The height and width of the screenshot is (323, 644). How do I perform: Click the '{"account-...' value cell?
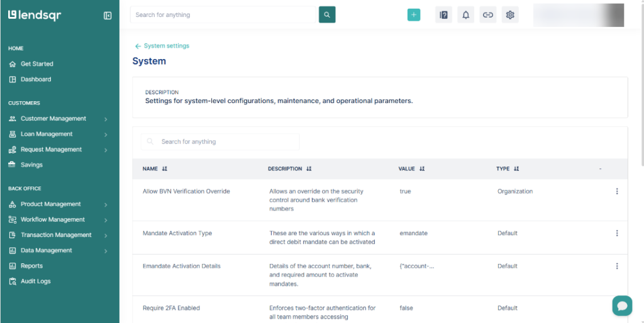(417, 266)
